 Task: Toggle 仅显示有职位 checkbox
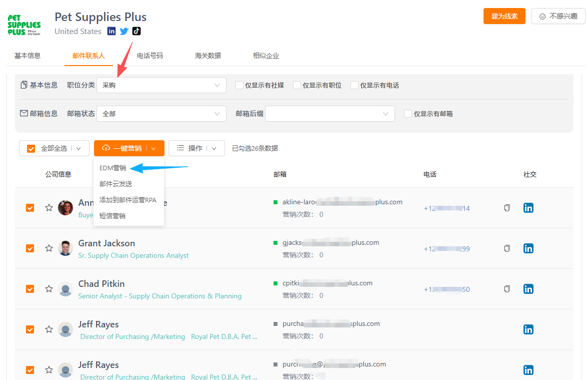(x=297, y=85)
